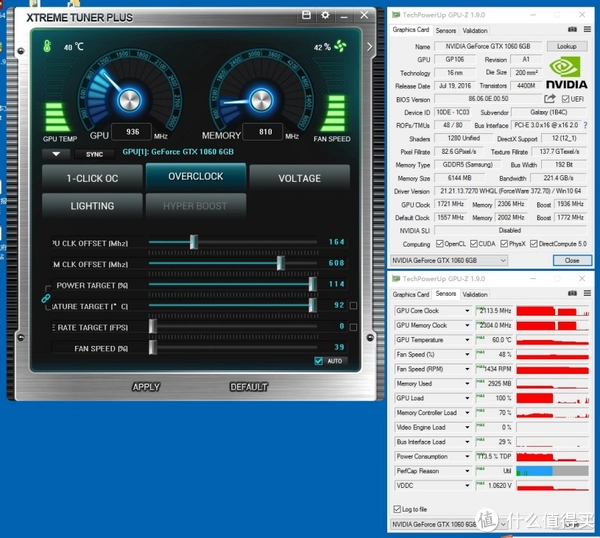Viewport: 600px width, 538px height.
Task: Toggle fan speed AUTO checkbox
Action: click(x=318, y=361)
